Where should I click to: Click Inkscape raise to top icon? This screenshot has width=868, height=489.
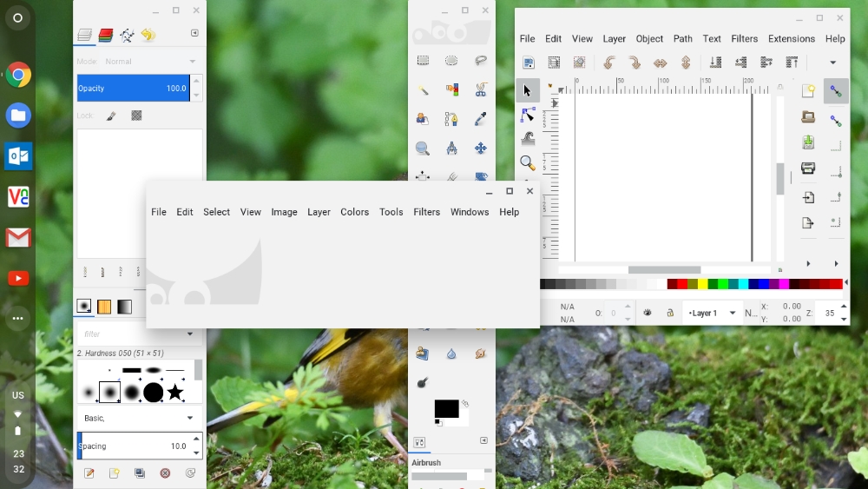(x=792, y=63)
